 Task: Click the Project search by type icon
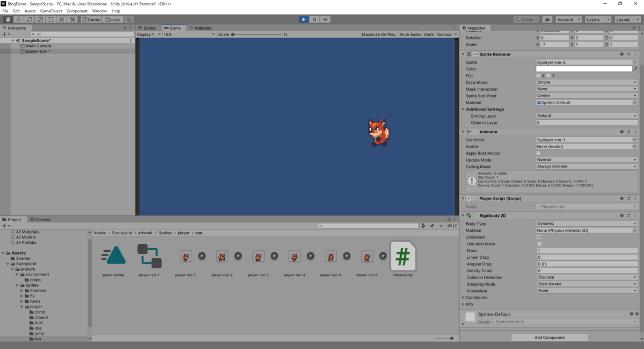tap(424, 226)
